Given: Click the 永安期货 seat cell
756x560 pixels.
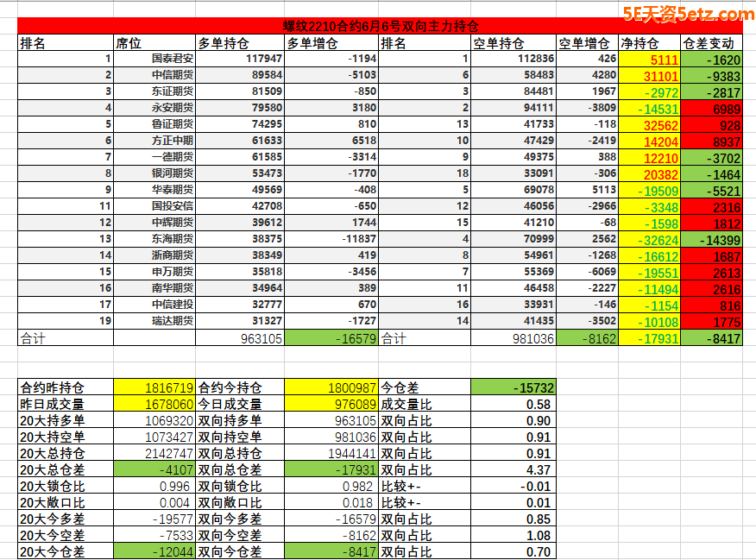Looking at the screenshot, I should pos(172,108).
